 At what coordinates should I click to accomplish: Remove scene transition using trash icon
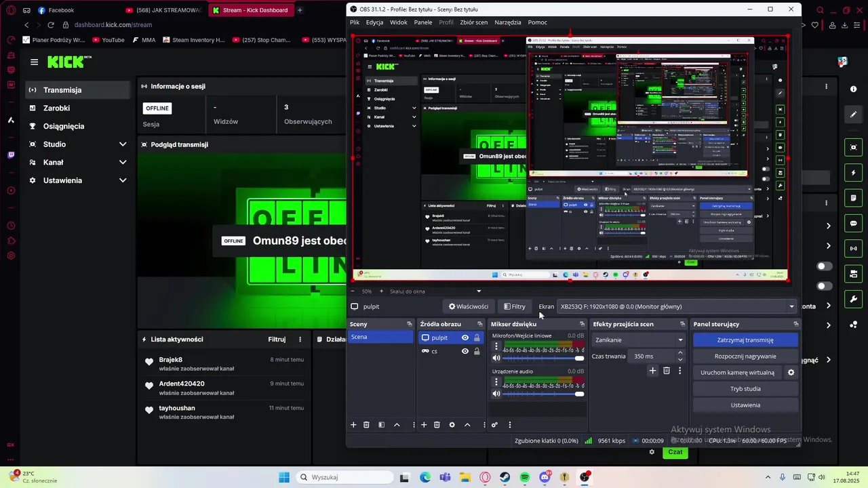tap(667, 371)
